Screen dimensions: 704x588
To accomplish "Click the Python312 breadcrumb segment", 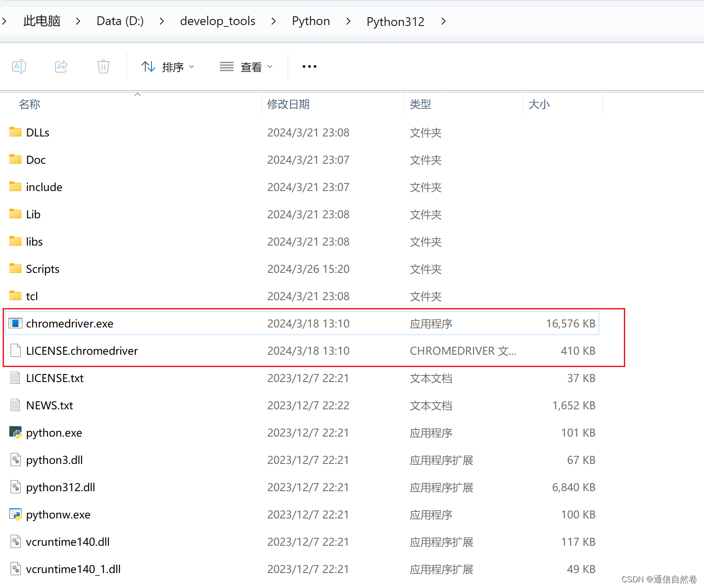I will coord(395,22).
